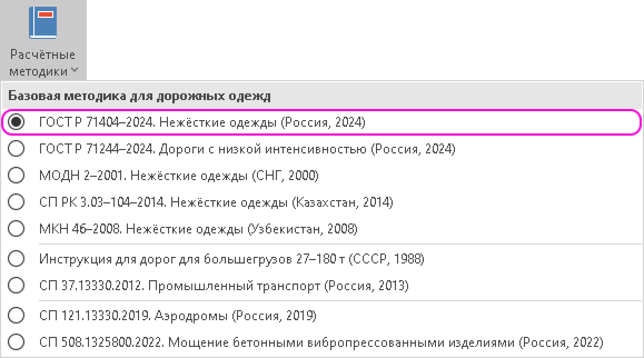Select МОДН 2–2001 radio button
644x358 pixels.
[x=16, y=175]
